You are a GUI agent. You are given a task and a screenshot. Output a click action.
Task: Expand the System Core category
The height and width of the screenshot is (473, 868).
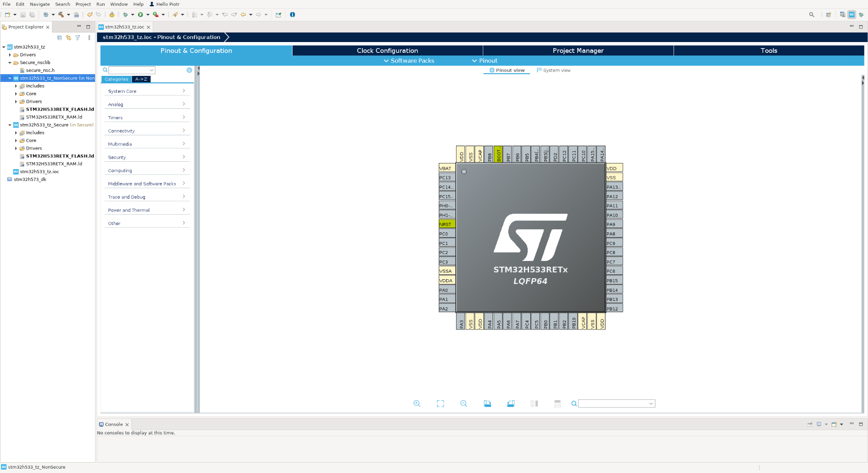147,91
